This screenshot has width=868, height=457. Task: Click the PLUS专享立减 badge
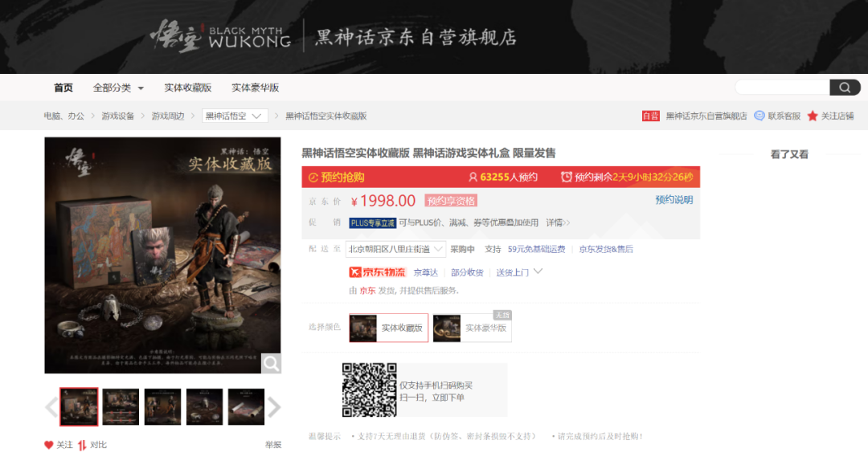click(373, 223)
